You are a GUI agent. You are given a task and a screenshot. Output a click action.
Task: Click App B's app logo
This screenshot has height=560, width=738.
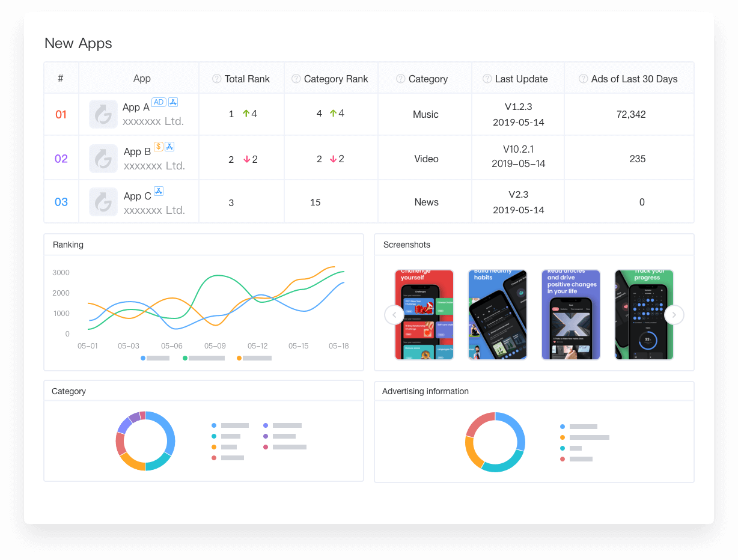pos(103,159)
